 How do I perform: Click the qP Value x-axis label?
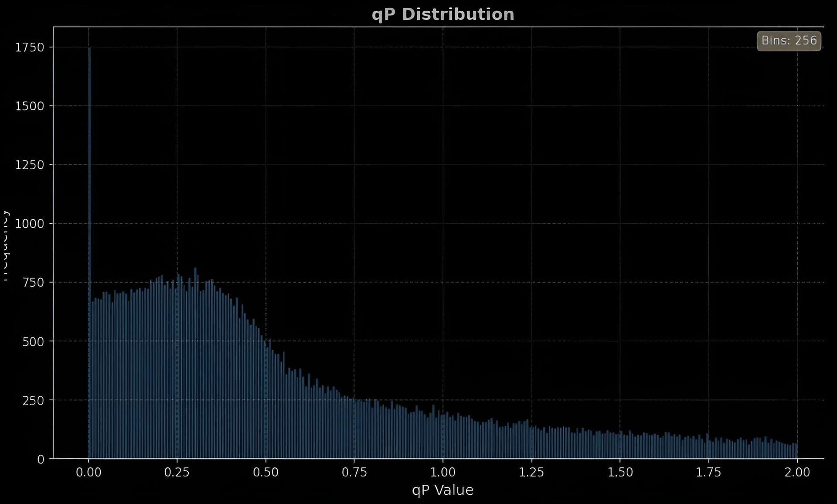coord(442,490)
